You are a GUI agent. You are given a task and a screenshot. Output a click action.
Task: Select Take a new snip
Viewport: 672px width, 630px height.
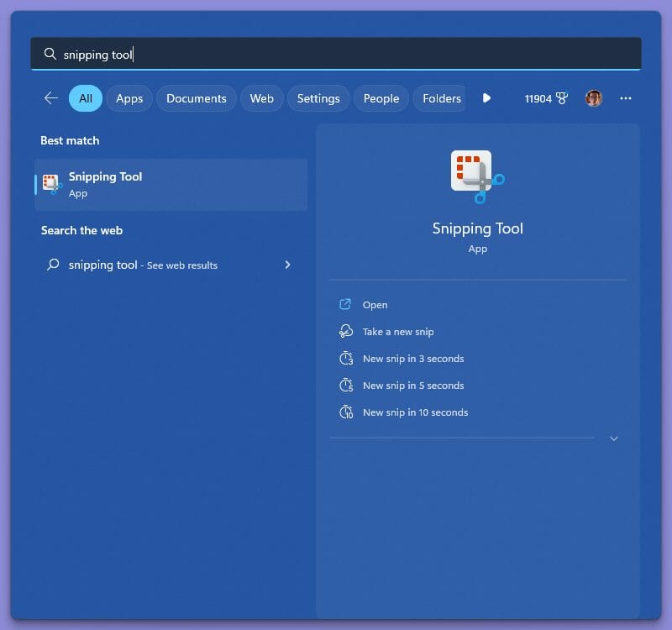(x=397, y=331)
